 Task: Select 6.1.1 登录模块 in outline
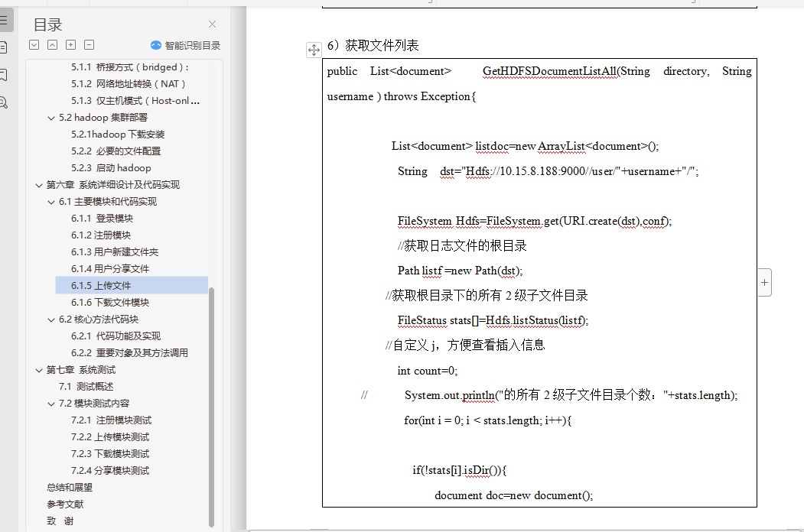(x=102, y=219)
